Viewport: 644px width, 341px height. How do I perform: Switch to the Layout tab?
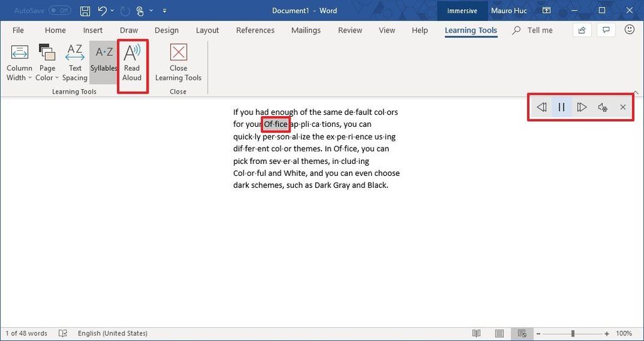pos(208,30)
